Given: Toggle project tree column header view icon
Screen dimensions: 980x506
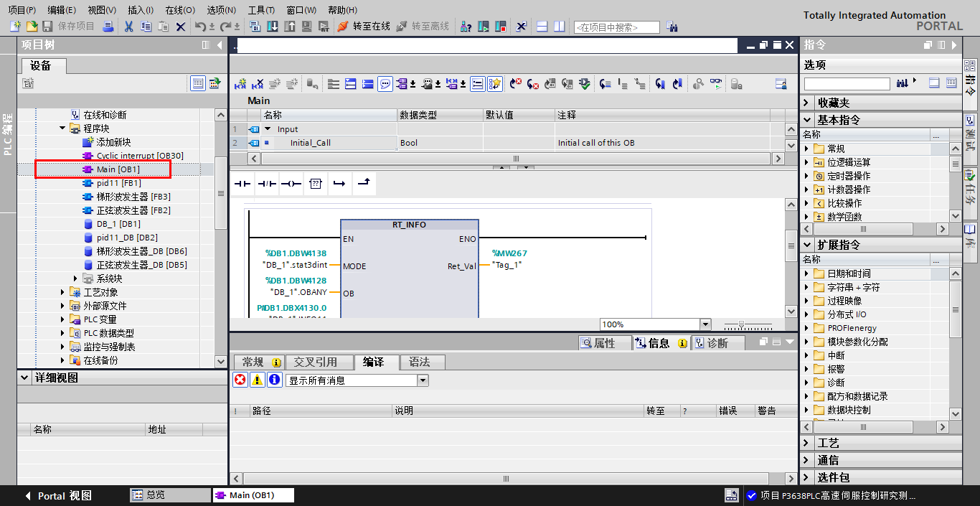Looking at the screenshot, I should [x=198, y=84].
